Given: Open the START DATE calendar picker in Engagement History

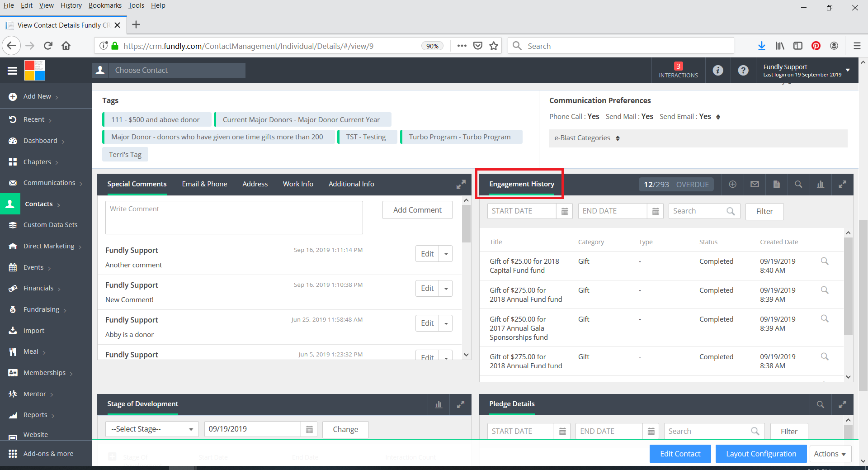Looking at the screenshot, I should tap(565, 211).
